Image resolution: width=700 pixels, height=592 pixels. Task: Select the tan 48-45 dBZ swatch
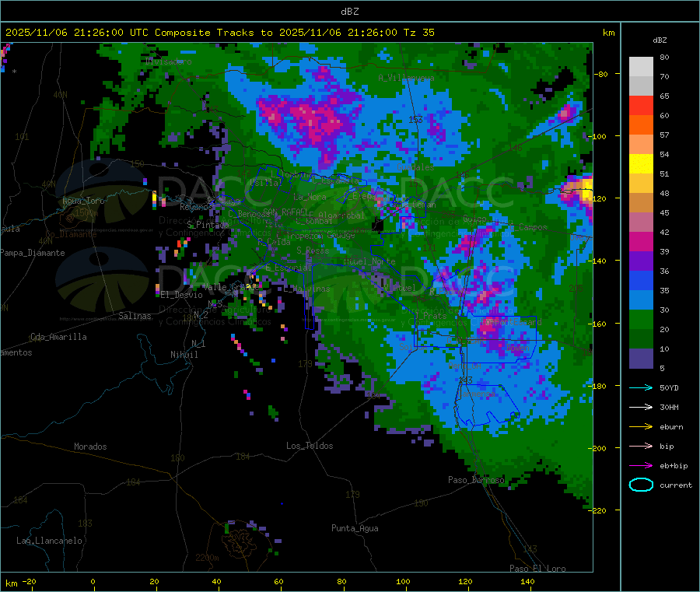coord(641,203)
